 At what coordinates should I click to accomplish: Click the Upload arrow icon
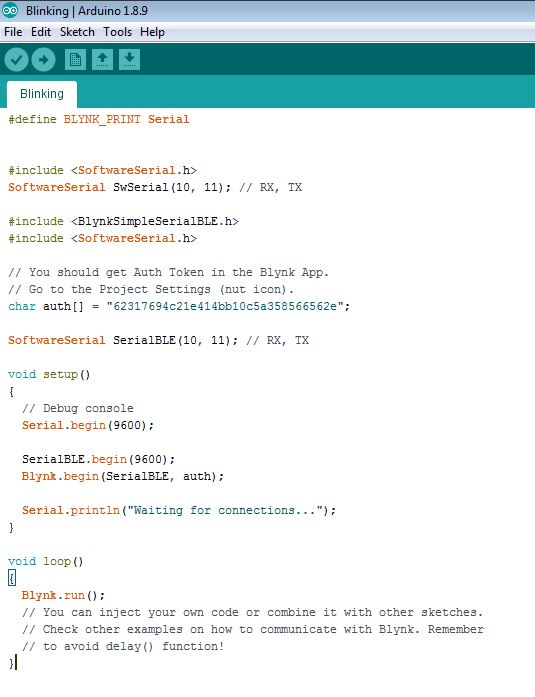click(44, 60)
